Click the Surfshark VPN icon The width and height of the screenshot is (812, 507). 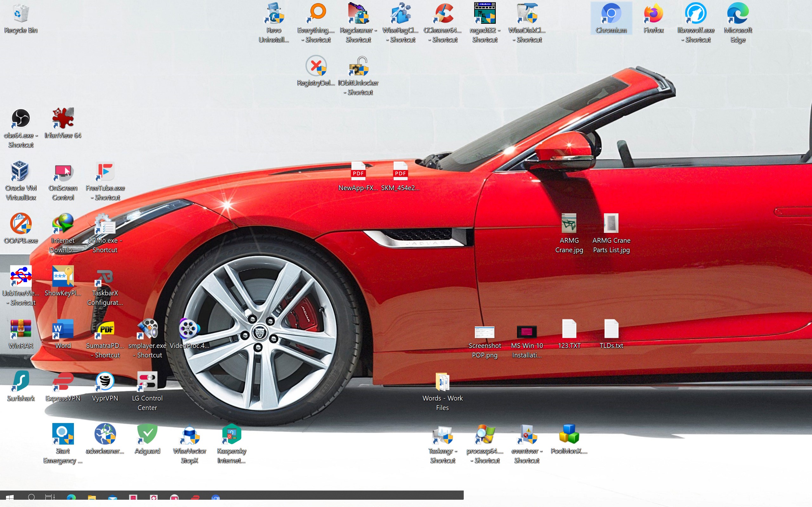pos(21,382)
